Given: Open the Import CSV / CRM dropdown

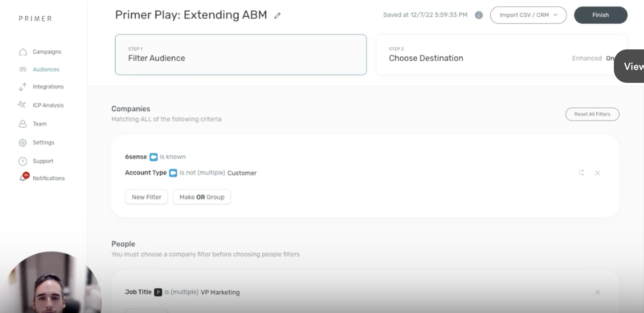Looking at the screenshot, I should pyautogui.click(x=528, y=15).
